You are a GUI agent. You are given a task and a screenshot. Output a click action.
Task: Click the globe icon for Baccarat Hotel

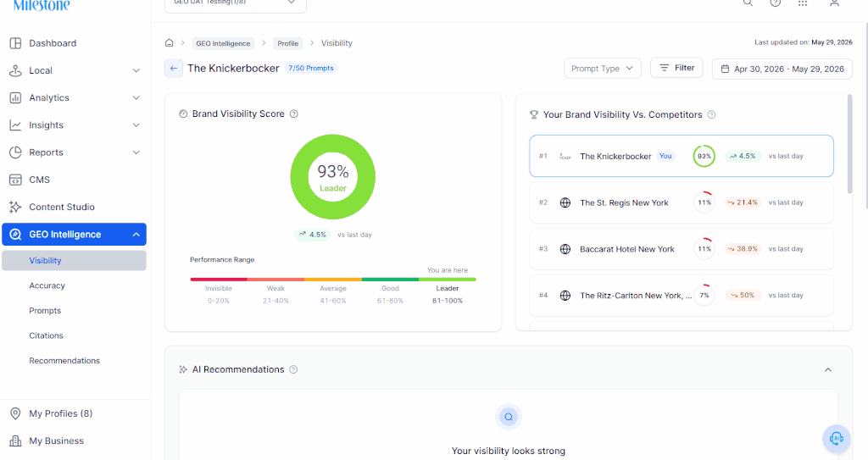565,249
